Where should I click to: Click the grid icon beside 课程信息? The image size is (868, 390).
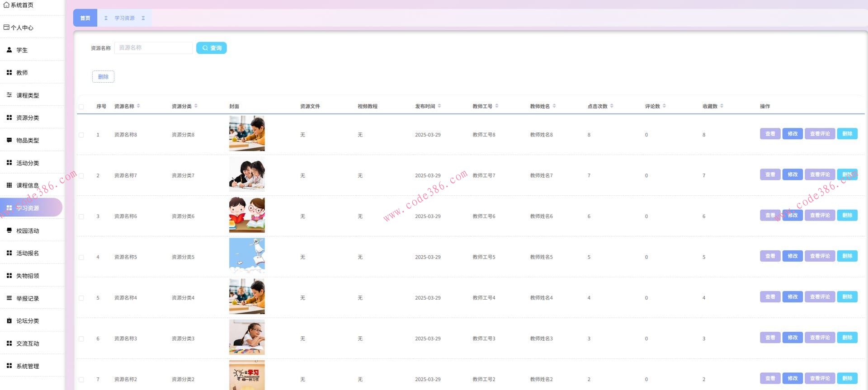tap(9, 185)
